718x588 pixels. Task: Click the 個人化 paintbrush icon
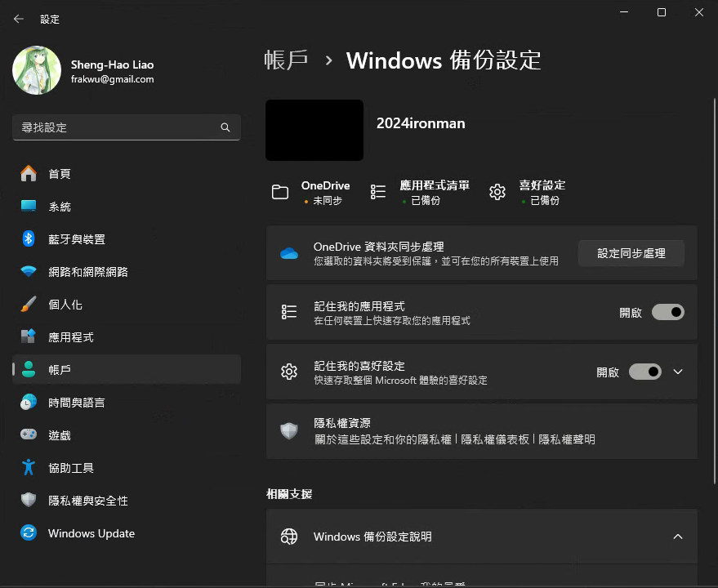(x=29, y=304)
